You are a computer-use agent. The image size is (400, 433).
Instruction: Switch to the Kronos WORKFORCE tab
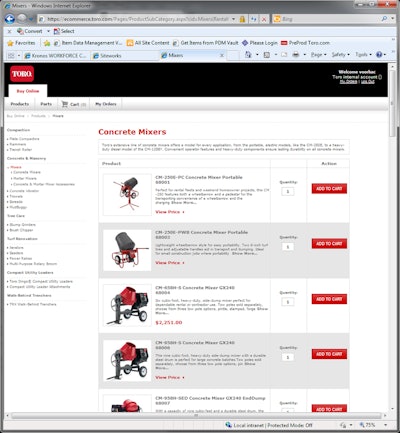[56, 56]
